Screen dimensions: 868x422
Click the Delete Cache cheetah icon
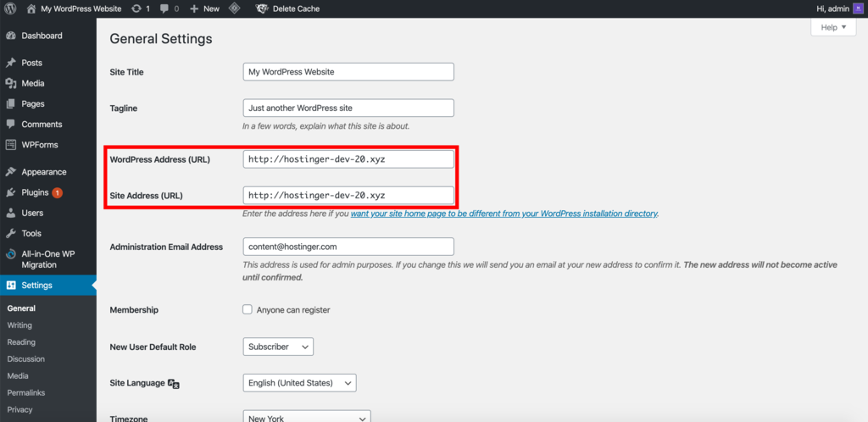pos(263,8)
